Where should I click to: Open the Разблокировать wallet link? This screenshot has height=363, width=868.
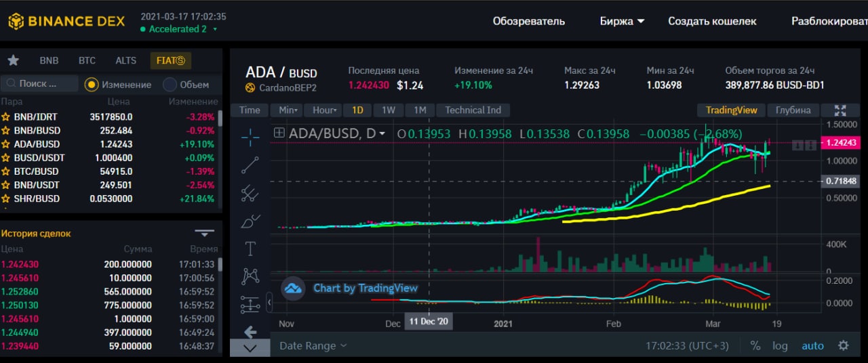829,21
